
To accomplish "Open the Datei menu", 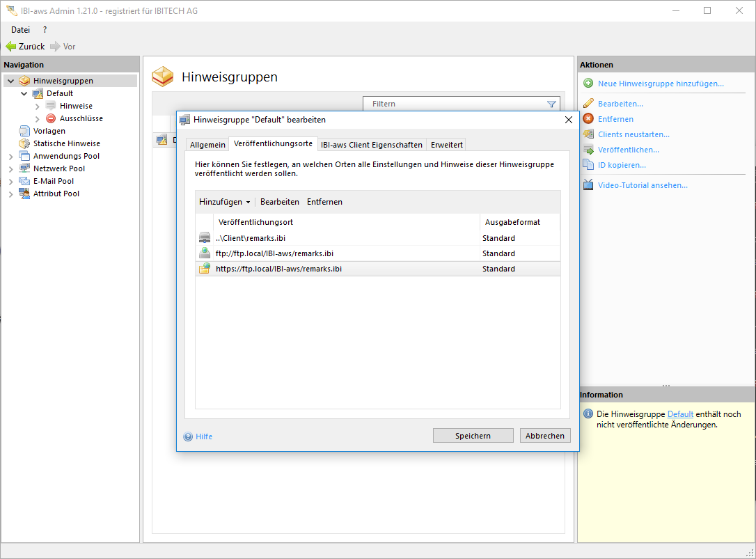I will [20, 30].
